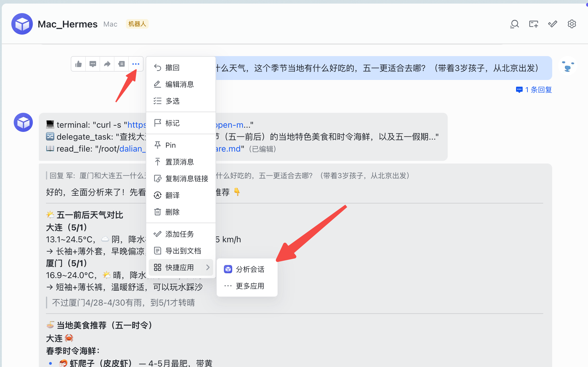The height and width of the screenshot is (367, 588).
Task: Click the three-dots more actions icon
Action: click(x=136, y=64)
